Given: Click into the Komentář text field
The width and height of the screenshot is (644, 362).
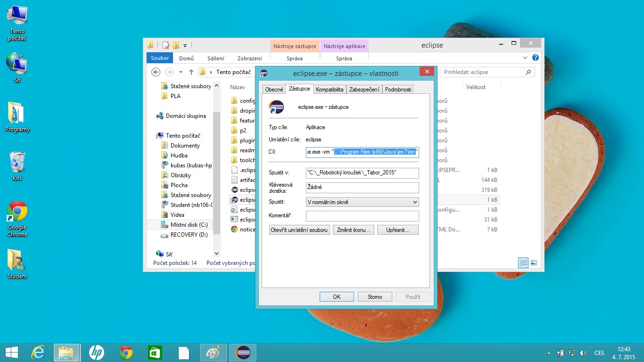Looking at the screenshot, I should (362, 216).
